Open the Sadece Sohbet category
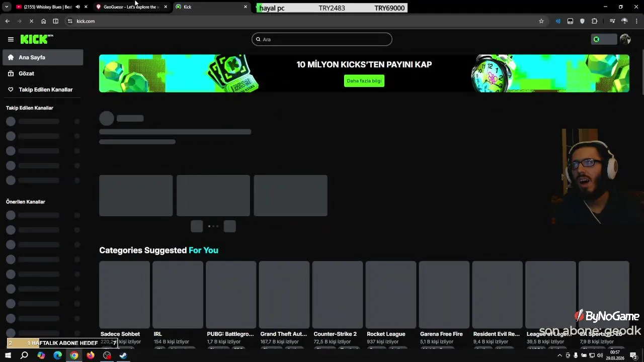This screenshot has width=644, height=362. (x=120, y=334)
